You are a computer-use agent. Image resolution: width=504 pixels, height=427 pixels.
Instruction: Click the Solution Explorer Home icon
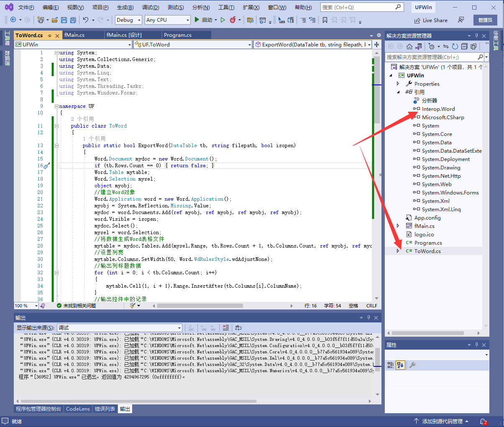[409, 46]
